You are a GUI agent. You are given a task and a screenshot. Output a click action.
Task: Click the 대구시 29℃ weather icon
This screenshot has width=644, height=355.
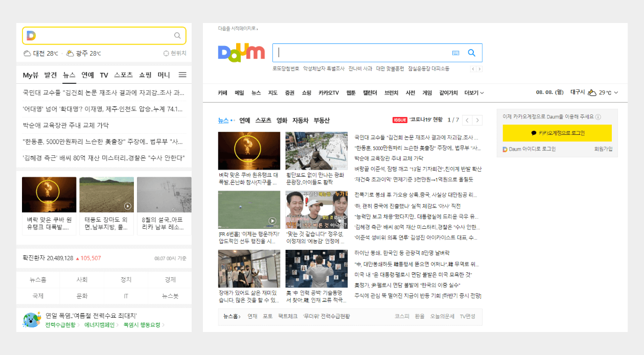point(592,92)
